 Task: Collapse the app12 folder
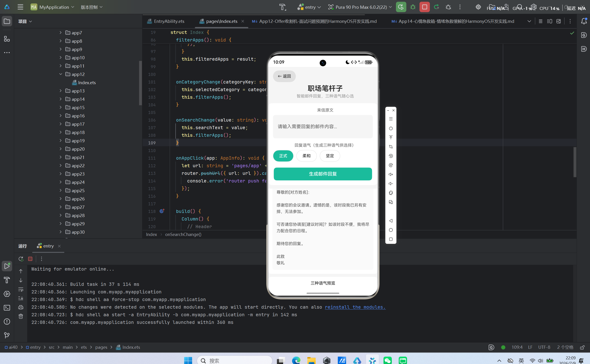60,74
